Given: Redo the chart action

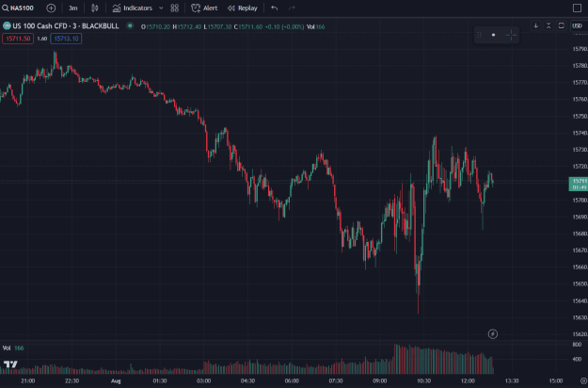Looking at the screenshot, I should click(x=292, y=8).
